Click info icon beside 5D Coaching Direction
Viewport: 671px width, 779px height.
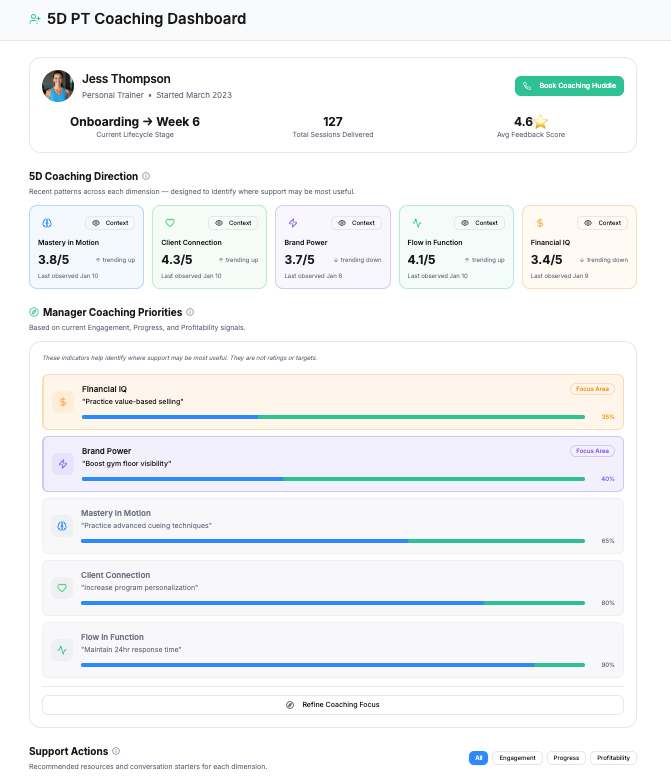[x=146, y=176]
